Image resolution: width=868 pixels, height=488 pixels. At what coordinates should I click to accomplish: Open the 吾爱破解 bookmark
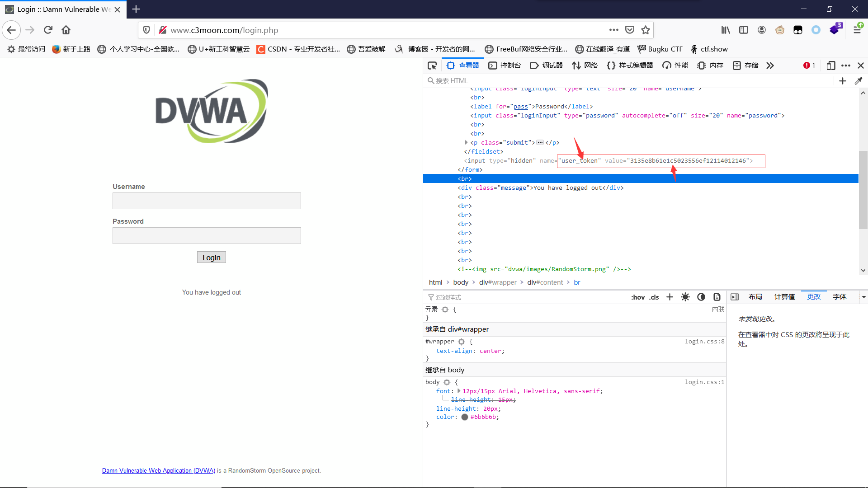pyautogui.click(x=366, y=49)
